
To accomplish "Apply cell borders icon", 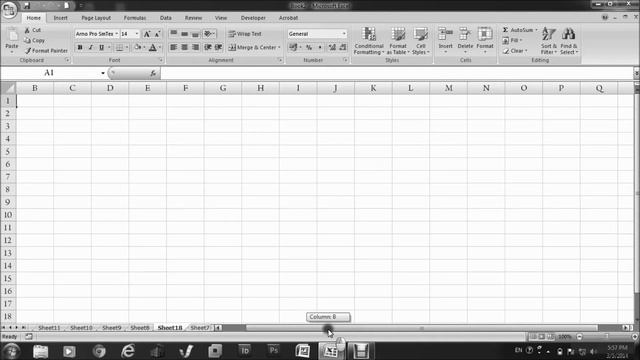I will [119, 47].
